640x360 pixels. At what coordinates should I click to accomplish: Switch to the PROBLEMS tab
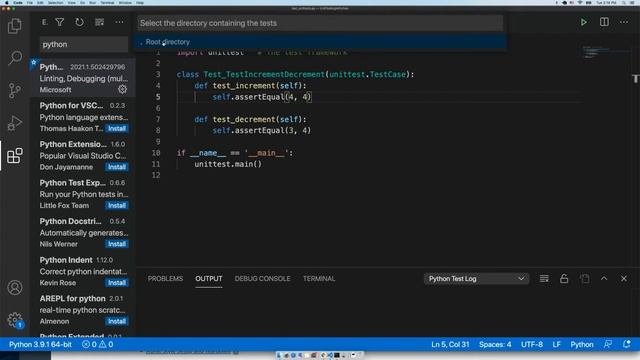[165, 278]
